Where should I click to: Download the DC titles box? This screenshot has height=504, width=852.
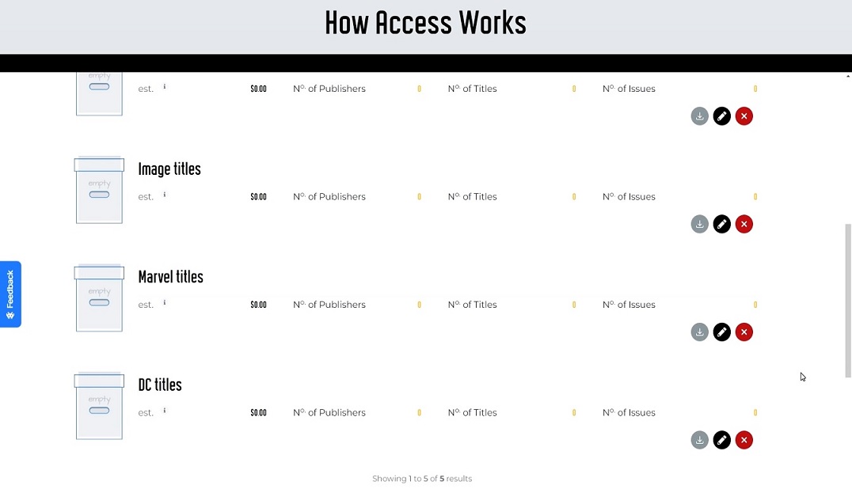[x=699, y=440]
